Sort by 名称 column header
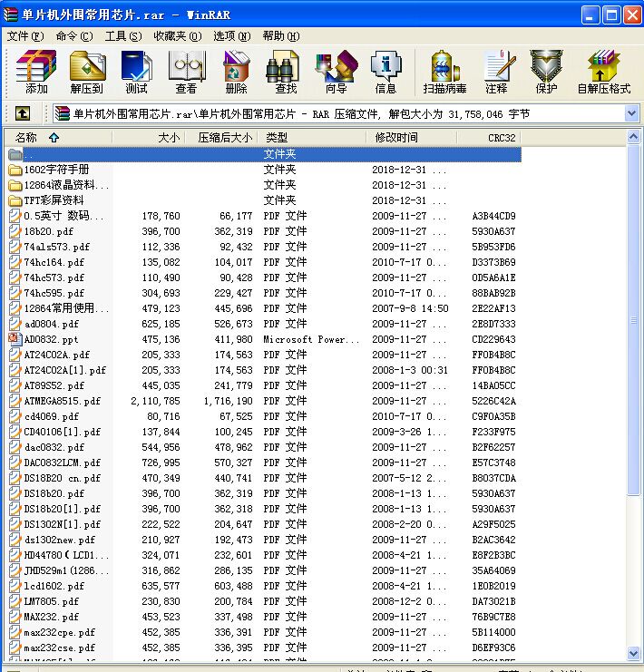644x672 pixels. tap(59, 138)
